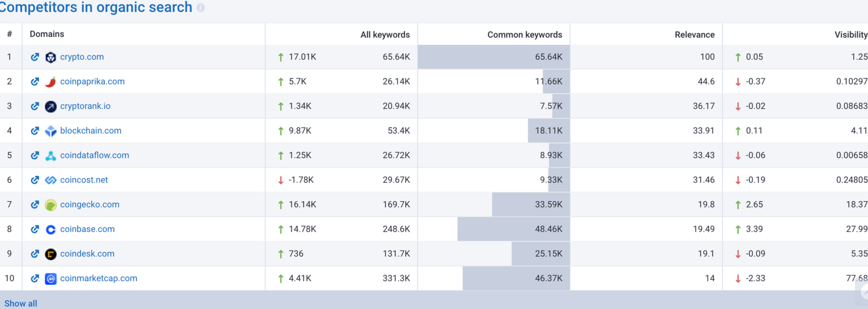Image resolution: width=868 pixels, height=309 pixels.
Task: Click the cryptorank.io dark favicon
Action: 50,106
